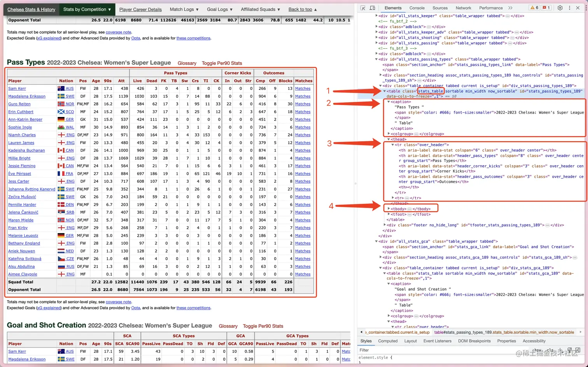The image size is (588, 367).
Task: Open the Affiliated Squads dropdown menu
Action: (x=261, y=9)
